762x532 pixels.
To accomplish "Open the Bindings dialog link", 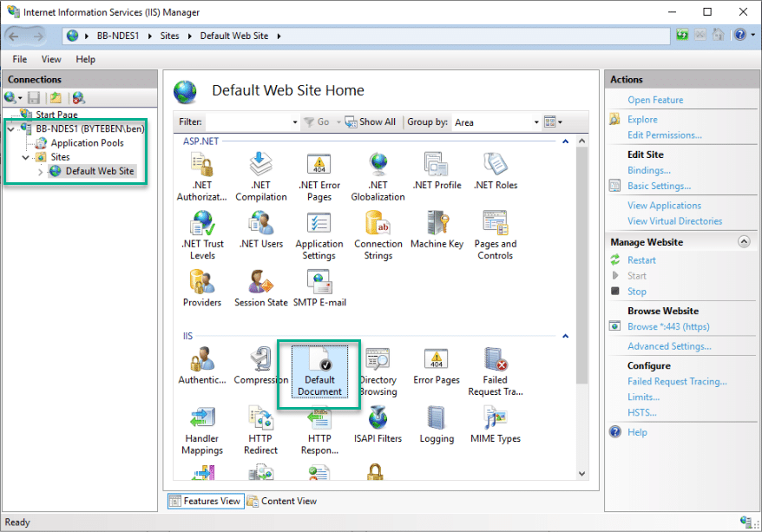I will click(649, 170).
